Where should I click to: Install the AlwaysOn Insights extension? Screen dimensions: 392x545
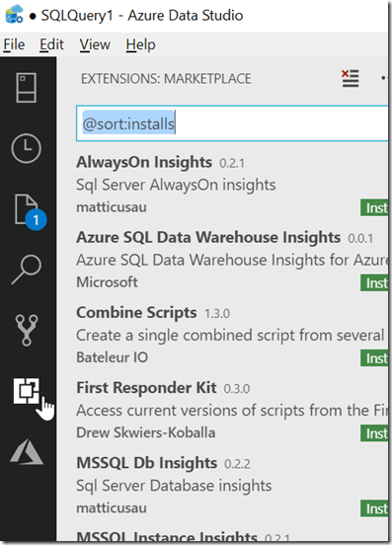(374, 208)
